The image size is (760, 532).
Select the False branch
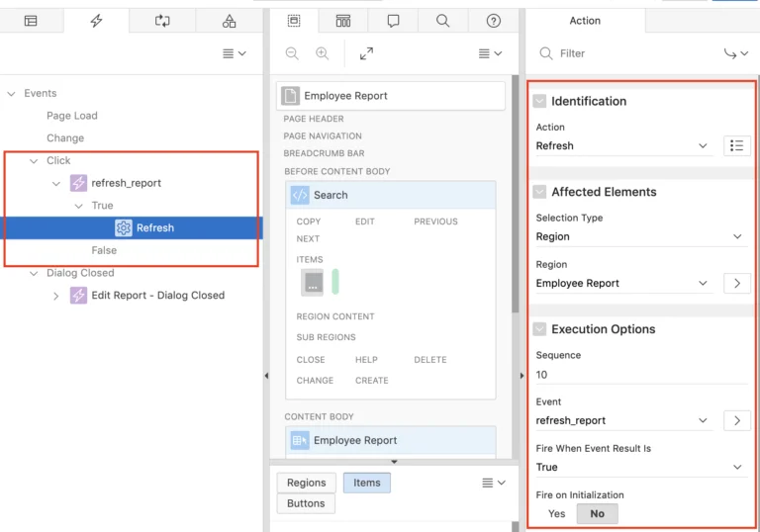tap(104, 250)
